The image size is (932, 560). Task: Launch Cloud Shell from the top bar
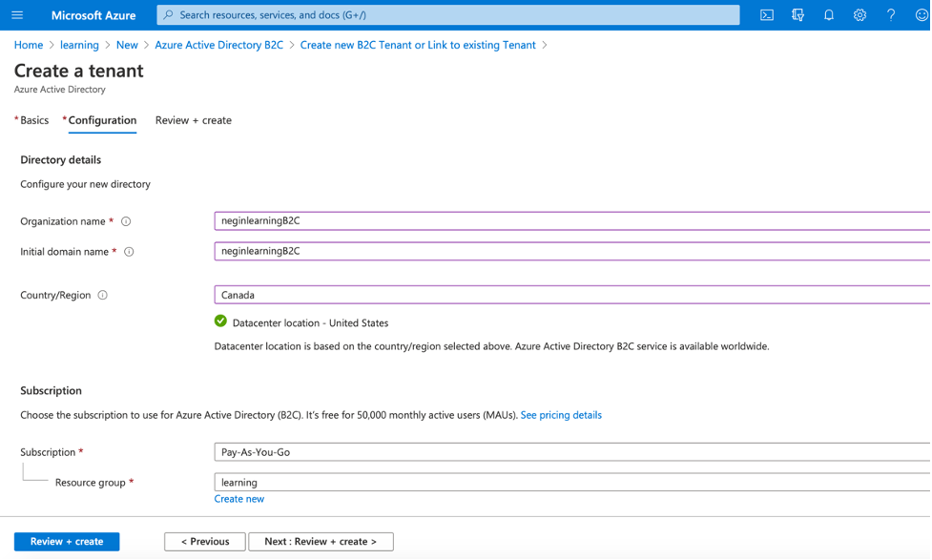pyautogui.click(x=767, y=15)
